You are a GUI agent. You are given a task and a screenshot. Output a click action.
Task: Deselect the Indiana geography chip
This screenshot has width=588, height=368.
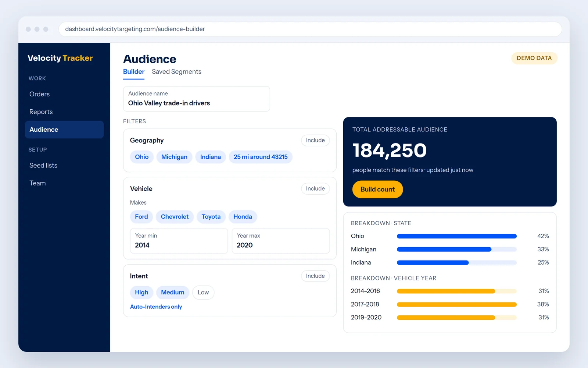click(211, 157)
